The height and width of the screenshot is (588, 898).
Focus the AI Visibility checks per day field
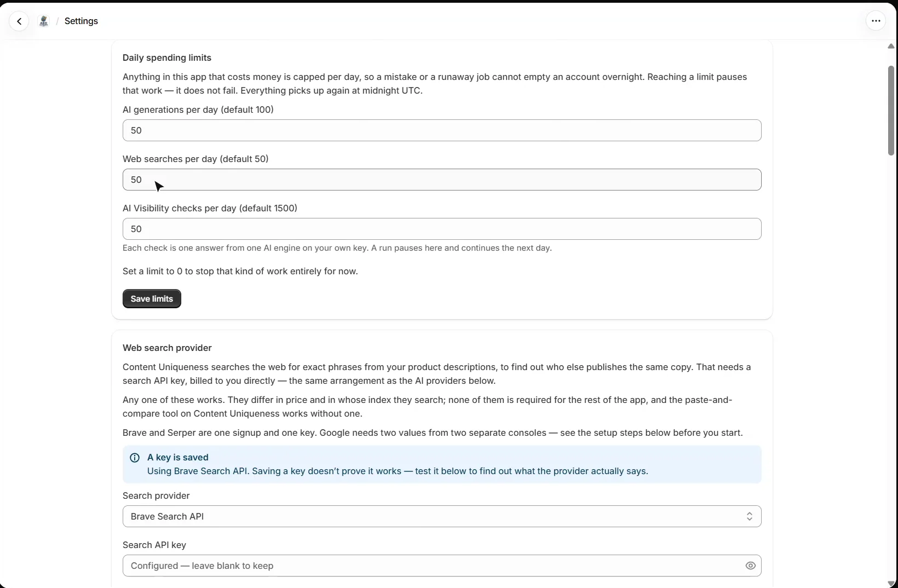(x=442, y=229)
